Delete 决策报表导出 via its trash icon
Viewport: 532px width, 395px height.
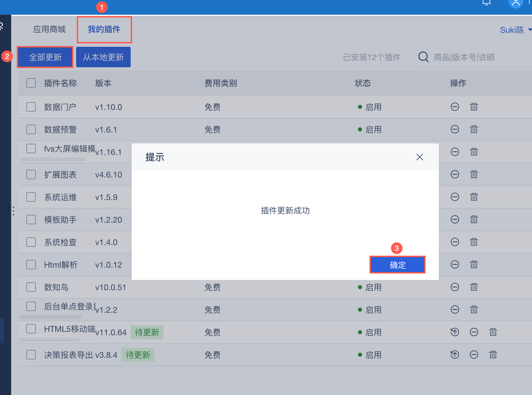(493, 354)
